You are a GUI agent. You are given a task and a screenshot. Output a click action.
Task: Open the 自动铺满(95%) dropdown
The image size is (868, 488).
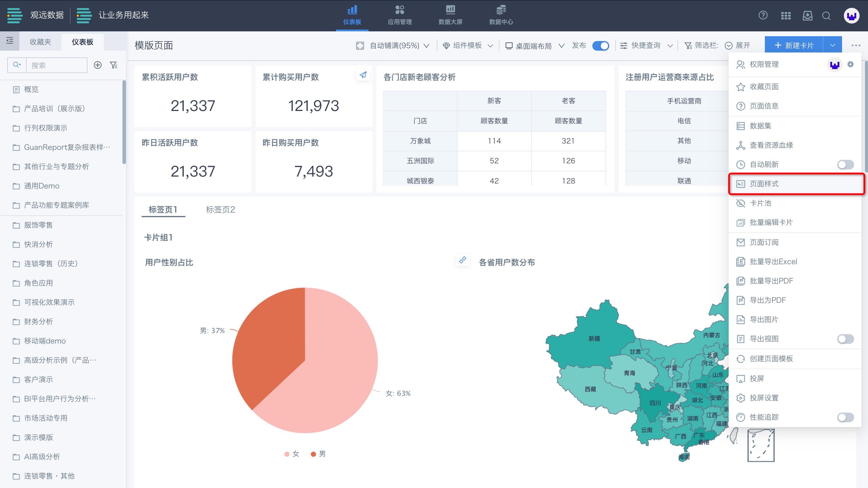pyautogui.click(x=400, y=46)
